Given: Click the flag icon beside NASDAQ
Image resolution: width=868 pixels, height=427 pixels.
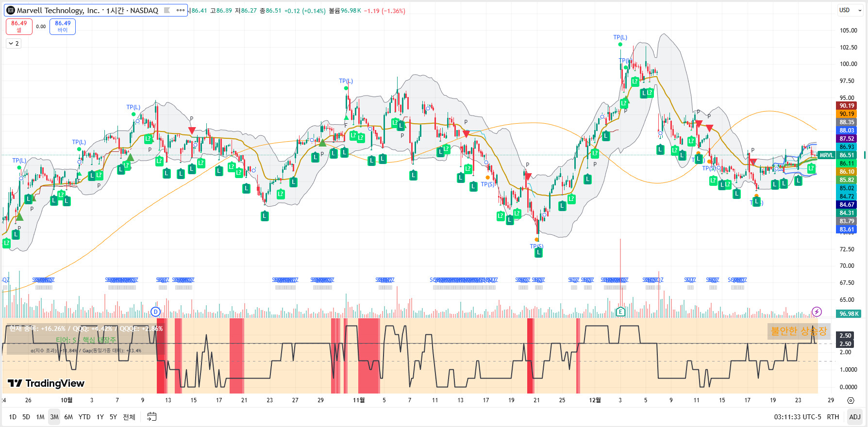Looking at the screenshot, I should click(167, 10).
